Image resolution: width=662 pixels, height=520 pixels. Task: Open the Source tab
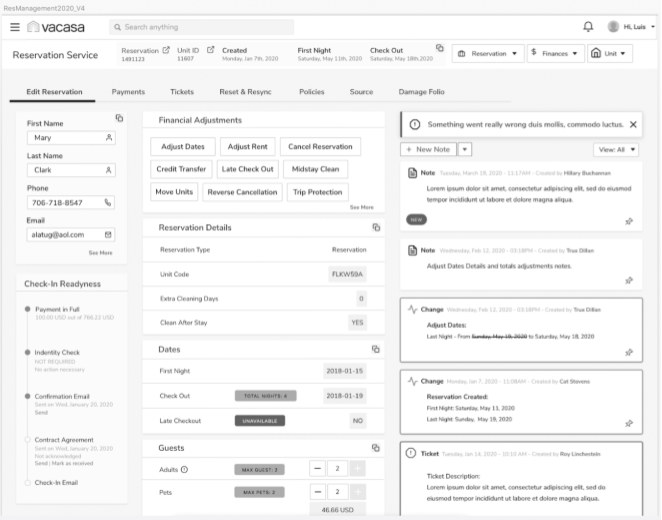click(x=361, y=92)
